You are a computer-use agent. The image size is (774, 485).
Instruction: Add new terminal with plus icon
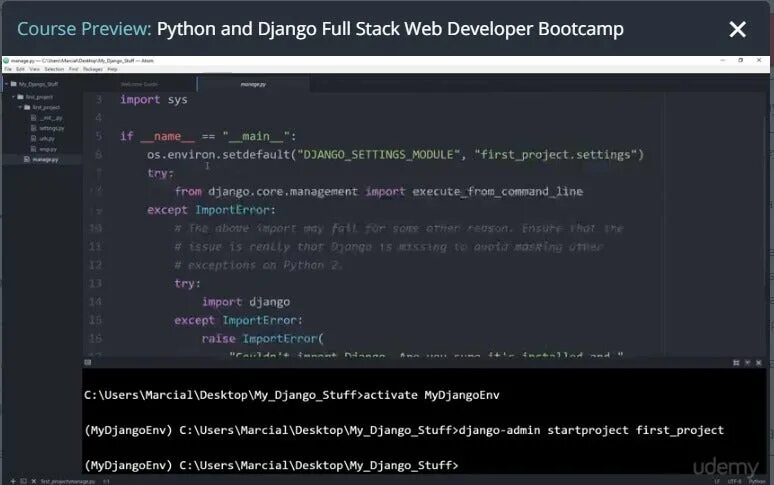pos(13,481)
